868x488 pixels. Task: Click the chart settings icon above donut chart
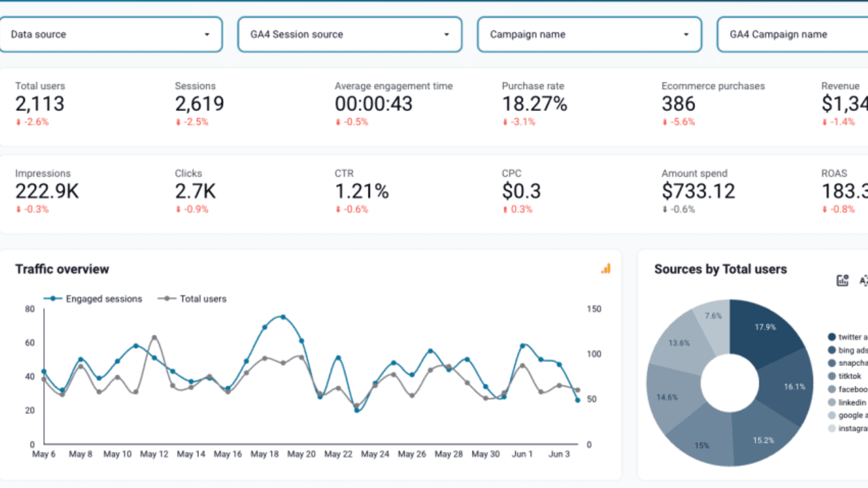(x=842, y=281)
